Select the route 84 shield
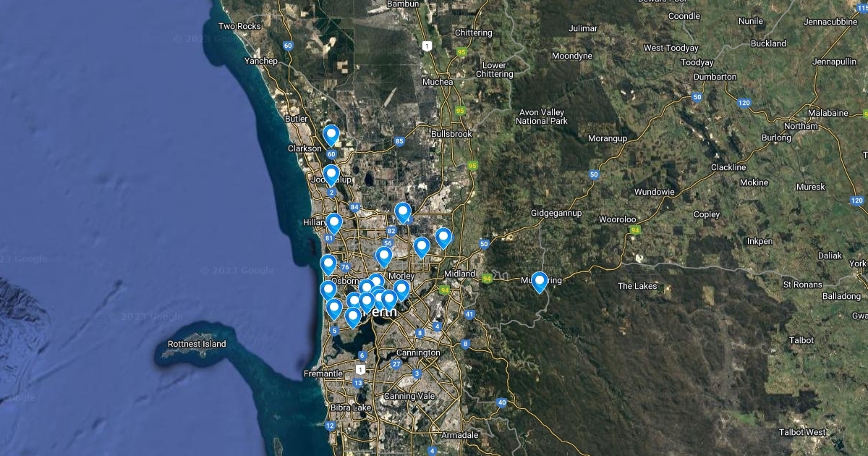This screenshot has width=868, height=456. (354, 208)
